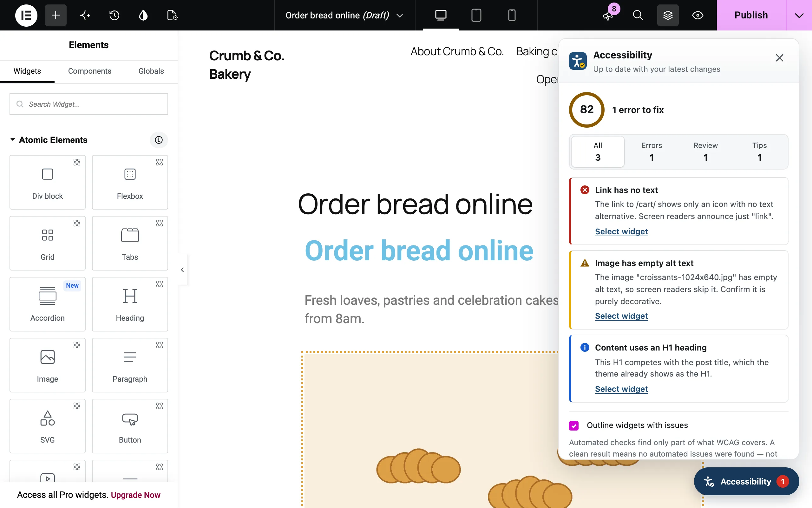Select the black Order bread online title

[x=416, y=204]
